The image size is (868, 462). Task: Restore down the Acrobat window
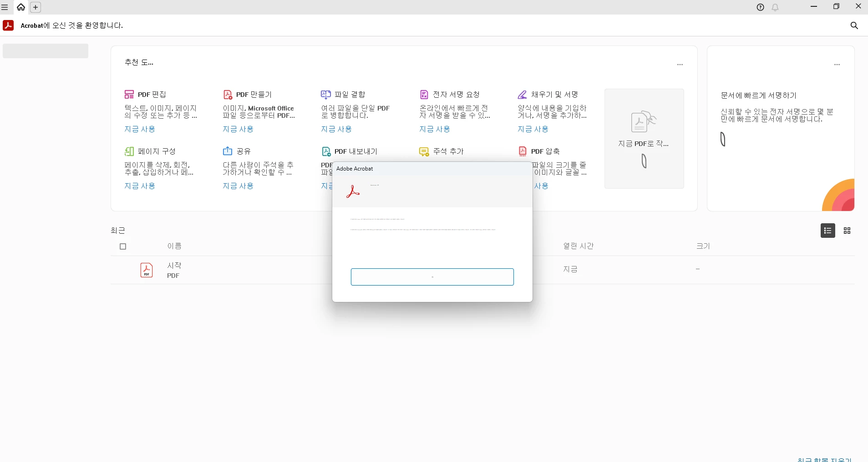point(837,6)
